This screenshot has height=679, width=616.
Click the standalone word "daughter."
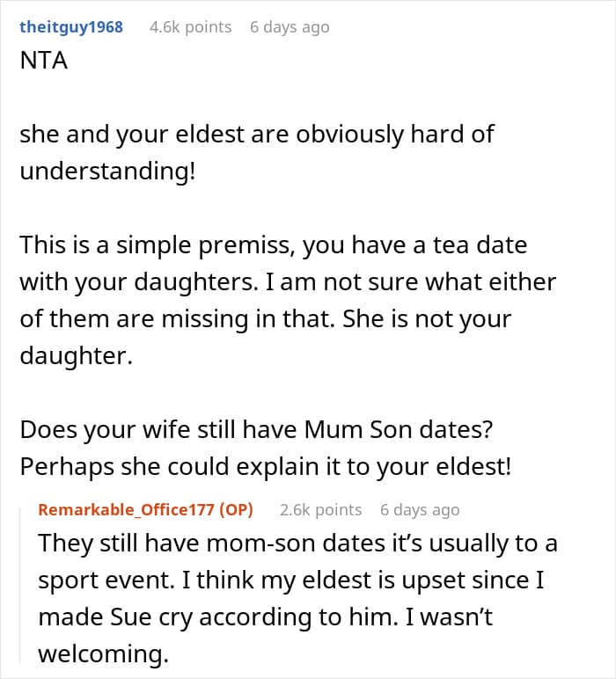point(76,356)
